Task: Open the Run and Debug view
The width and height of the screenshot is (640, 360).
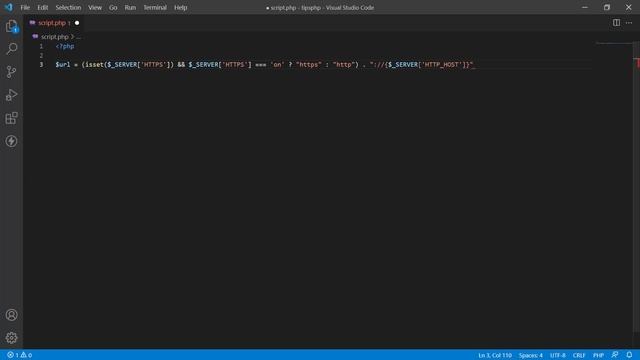Action: (11, 95)
